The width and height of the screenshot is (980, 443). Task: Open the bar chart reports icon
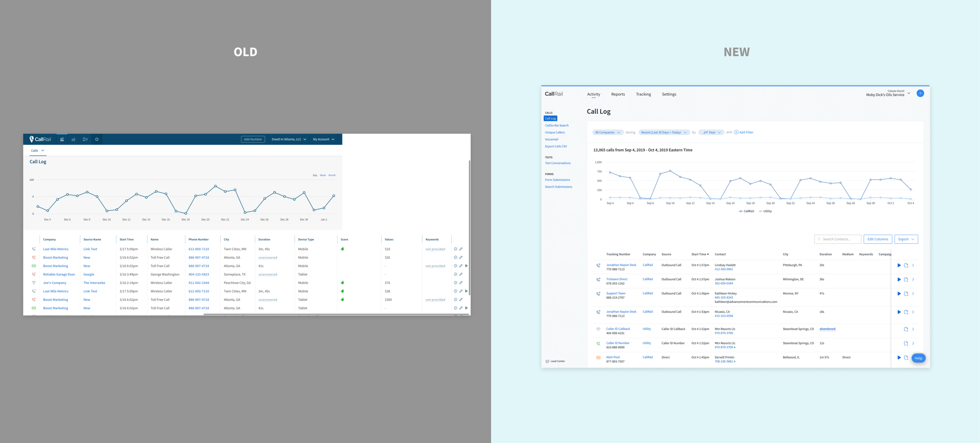point(73,139)
